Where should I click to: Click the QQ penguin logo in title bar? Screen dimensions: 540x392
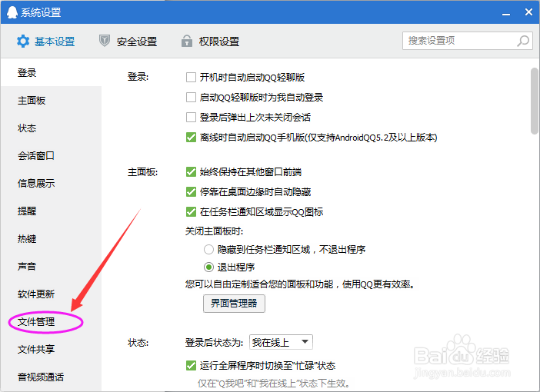[12, 12]
